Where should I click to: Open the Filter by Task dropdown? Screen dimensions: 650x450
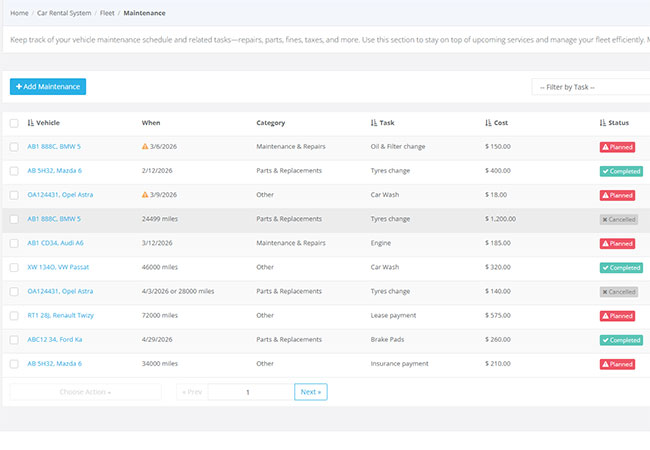click(x=591, y=87)
